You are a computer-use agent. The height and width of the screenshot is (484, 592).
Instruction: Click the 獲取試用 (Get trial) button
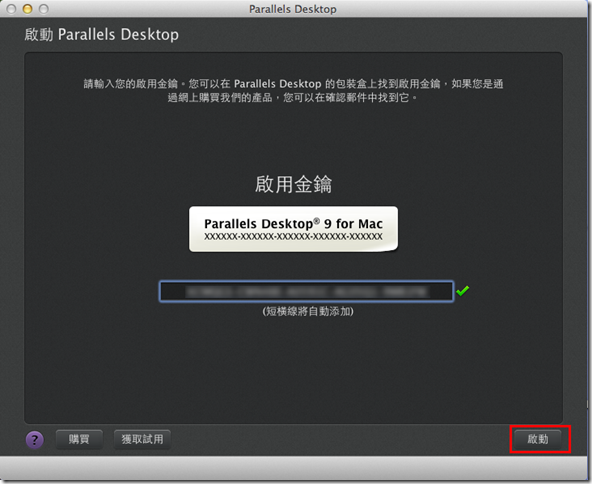142,439
